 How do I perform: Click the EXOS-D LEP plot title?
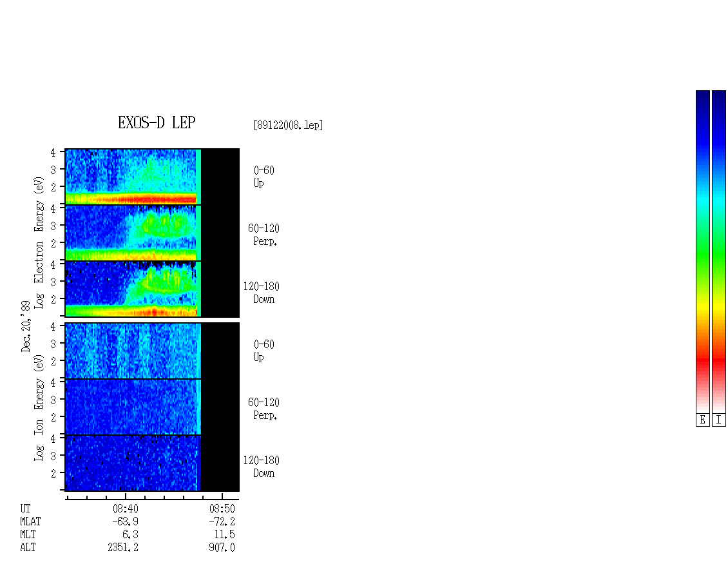tap(157, 122)
